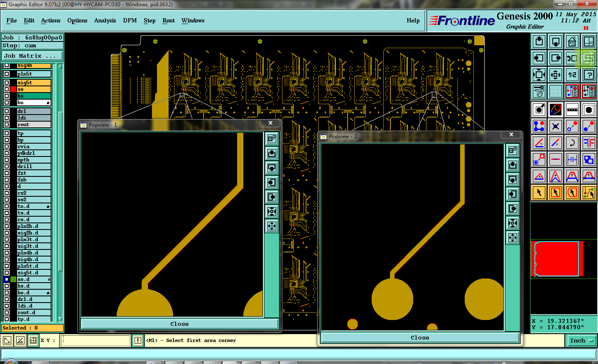Click the overlapping blue shapes icon
Image resolution: width=598 pixels, height=364 pixels.
pyautogui.click(x=589, y=159)
